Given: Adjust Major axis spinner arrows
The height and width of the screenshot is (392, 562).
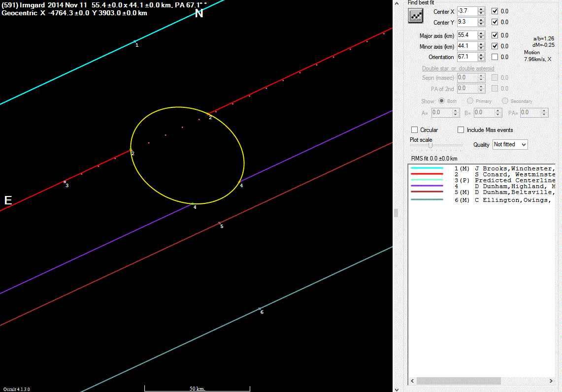Looking at the screenshot, I should click(x=481, y=35).
